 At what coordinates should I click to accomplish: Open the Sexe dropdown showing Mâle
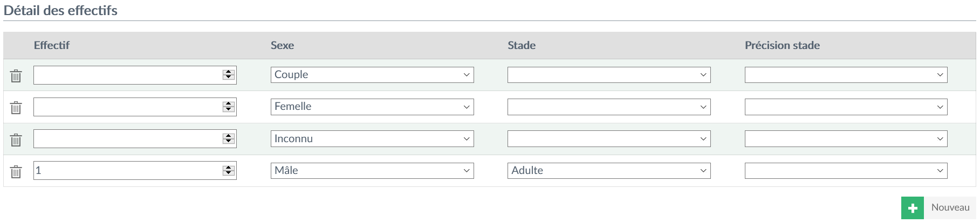pyautogui.click(x=372, y=171)
